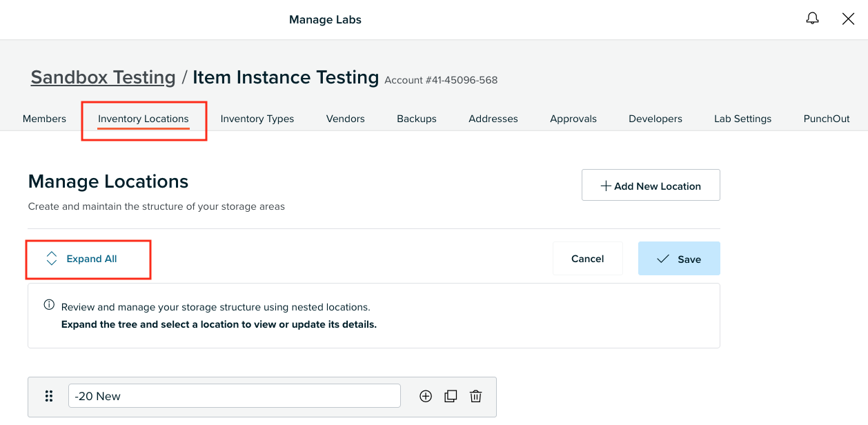Open the notifications bell

click(813, 19)
